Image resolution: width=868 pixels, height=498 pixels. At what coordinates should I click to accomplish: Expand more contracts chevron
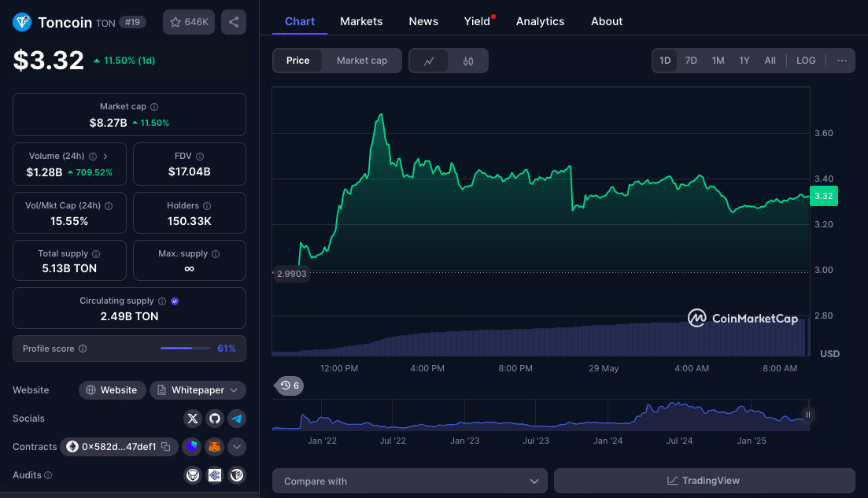tap(237, 447)
